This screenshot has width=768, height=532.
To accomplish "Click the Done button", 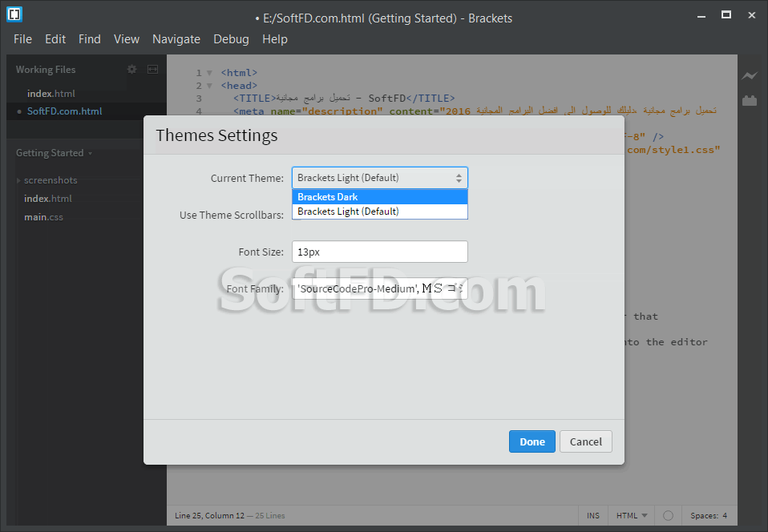I will 532,441.
